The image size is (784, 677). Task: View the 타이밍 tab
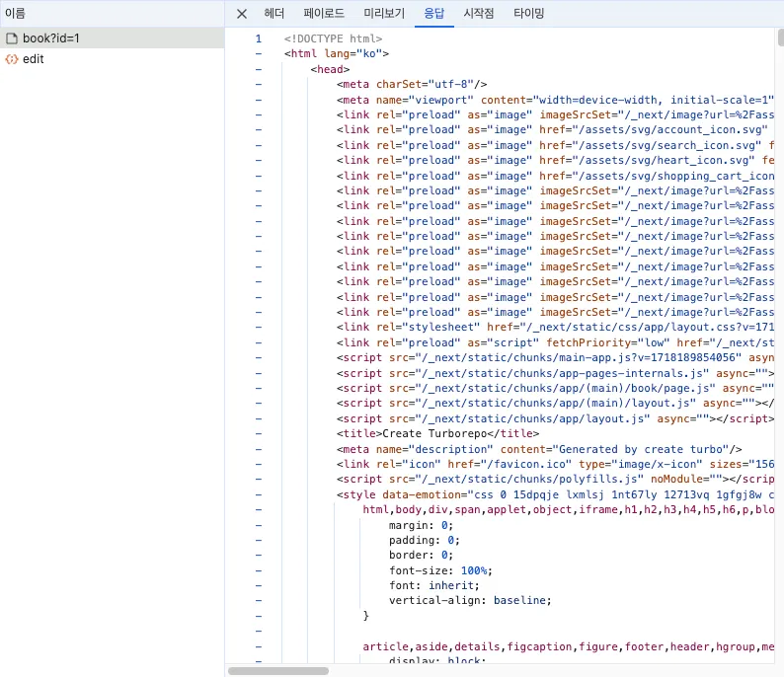528,14
